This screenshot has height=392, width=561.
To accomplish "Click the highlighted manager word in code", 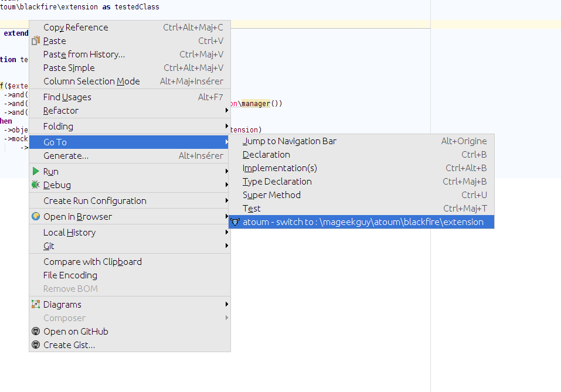I will [x=256, y=104].
